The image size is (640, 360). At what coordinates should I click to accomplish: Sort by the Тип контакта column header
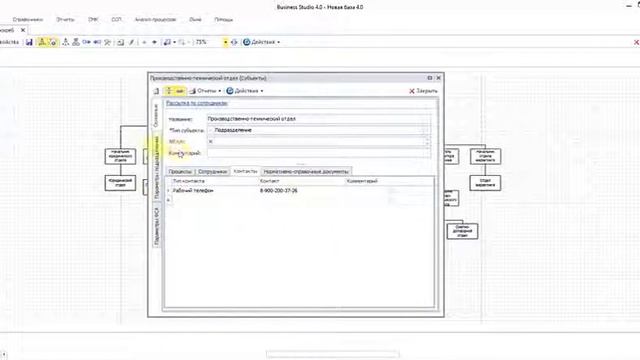pyautogui.click(x=214, y=181)
